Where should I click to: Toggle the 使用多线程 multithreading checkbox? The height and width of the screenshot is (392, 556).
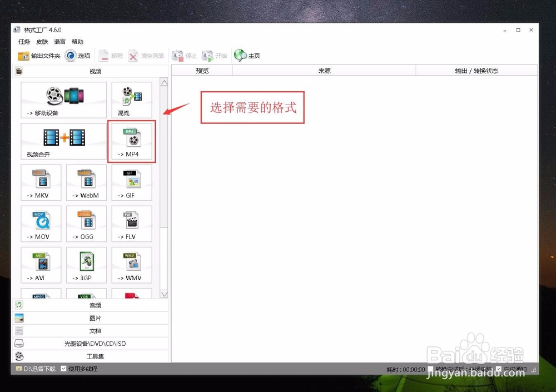(x=63, y=369)
